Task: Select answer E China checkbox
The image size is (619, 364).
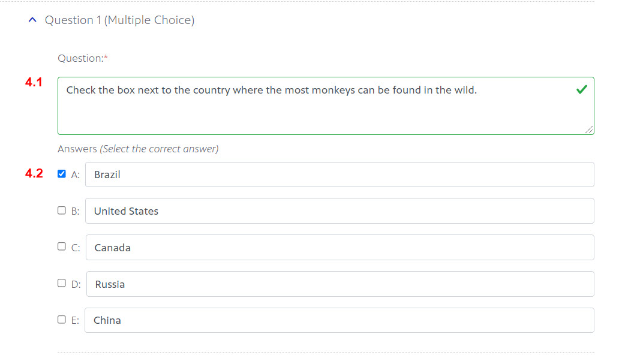Action: [62, 320]
